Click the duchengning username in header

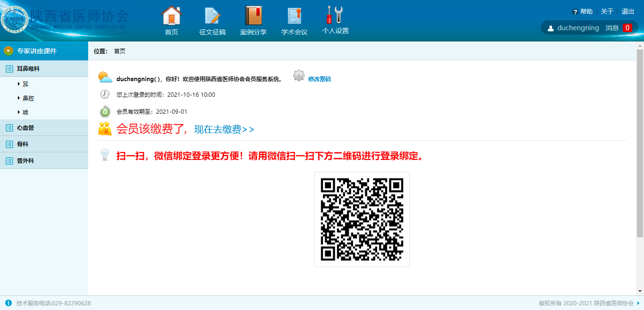point(578,28)
